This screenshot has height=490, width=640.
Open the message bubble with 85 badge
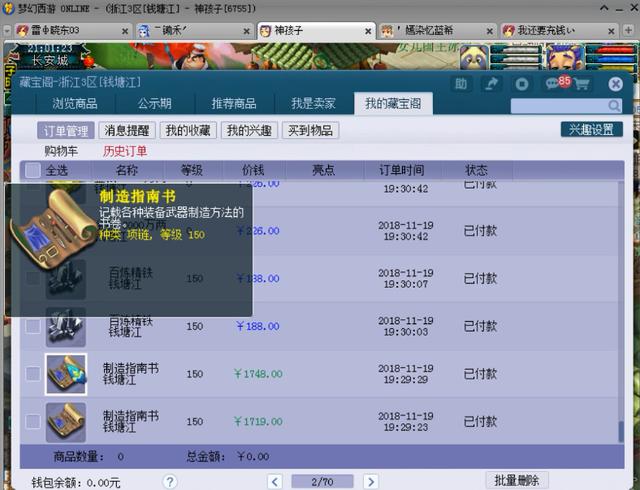[558, 83]
